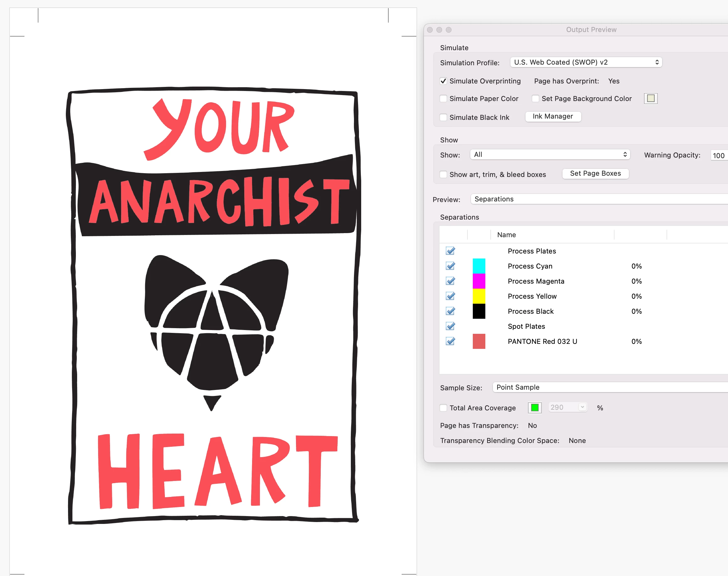Click the Ink Manager button
Screen dimensions: 728x576
point(553,117)
